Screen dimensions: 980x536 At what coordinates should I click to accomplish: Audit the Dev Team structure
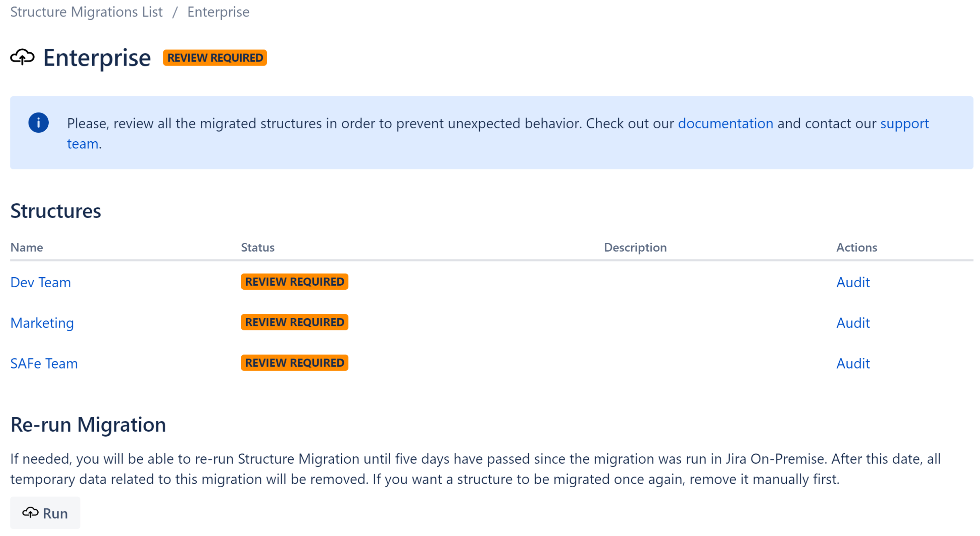853,282
